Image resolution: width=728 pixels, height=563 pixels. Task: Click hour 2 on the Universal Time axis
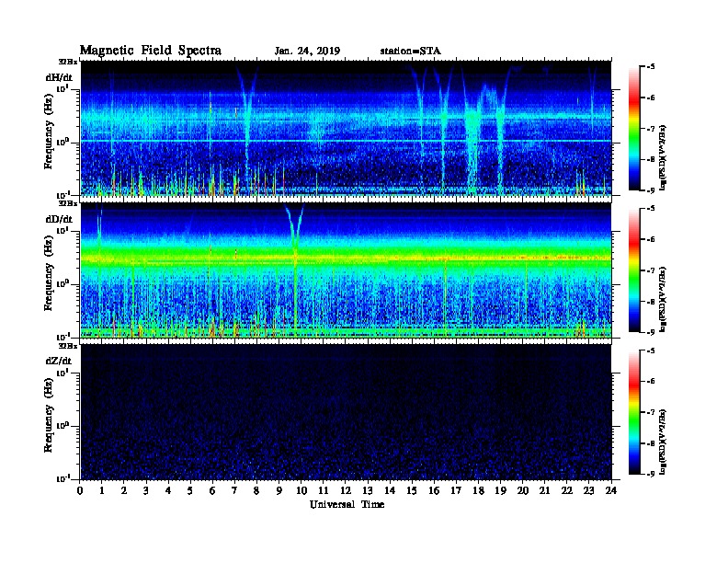click(x=124, y=491)
